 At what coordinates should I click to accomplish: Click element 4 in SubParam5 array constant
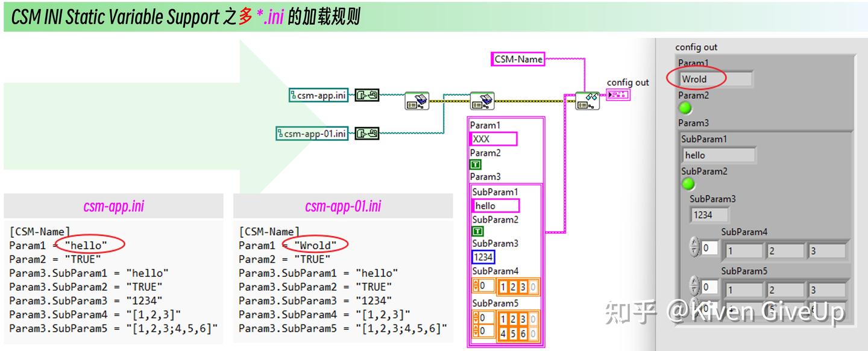pos(505,334)
